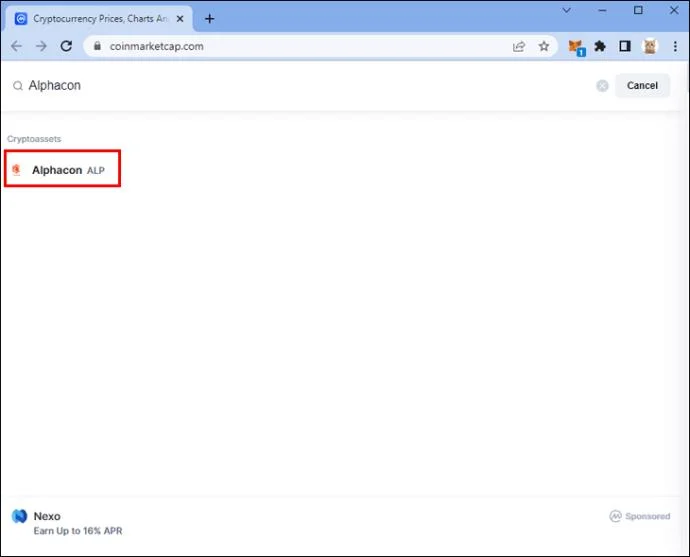Click the Nexo logo icon
This screenshot has width=690, height=557.
(19, 516)
